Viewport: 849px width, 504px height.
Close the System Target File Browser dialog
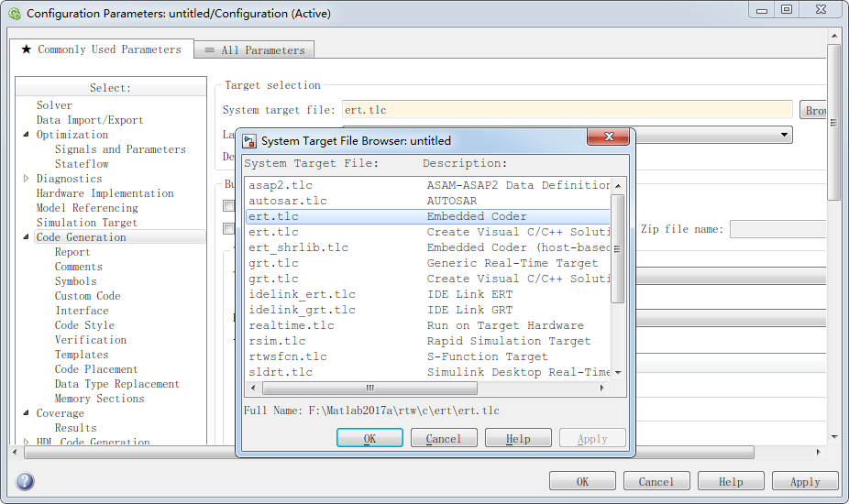tap(609, 137)
